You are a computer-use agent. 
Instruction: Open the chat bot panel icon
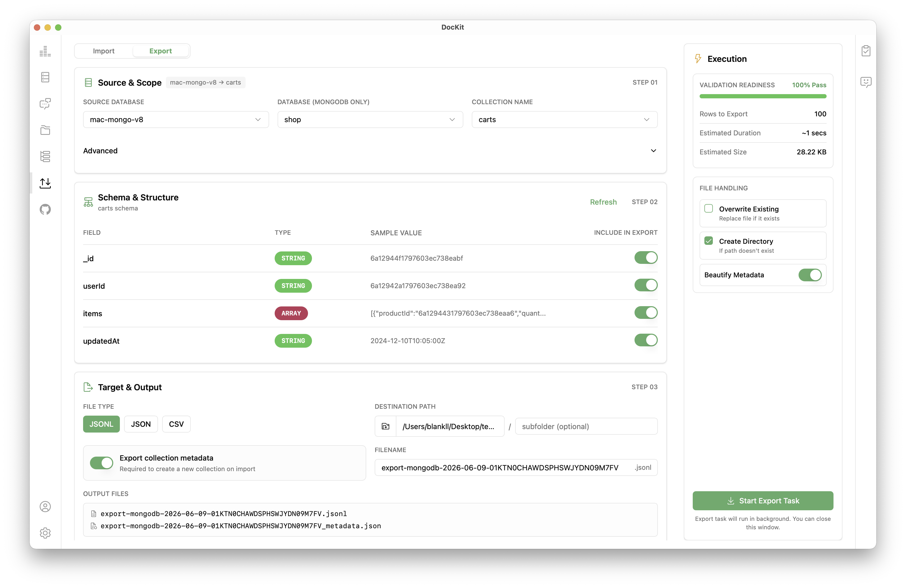click(x=866, y=82)
